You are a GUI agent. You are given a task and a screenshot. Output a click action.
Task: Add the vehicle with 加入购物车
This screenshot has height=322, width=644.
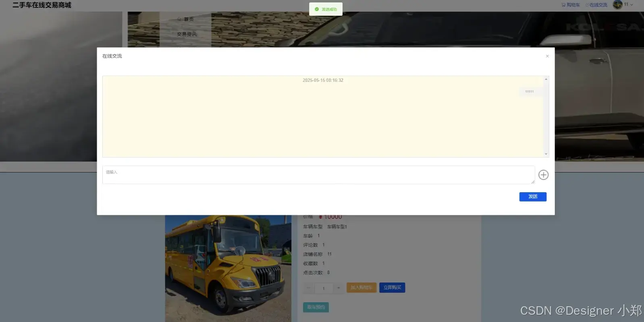point(361,288)
